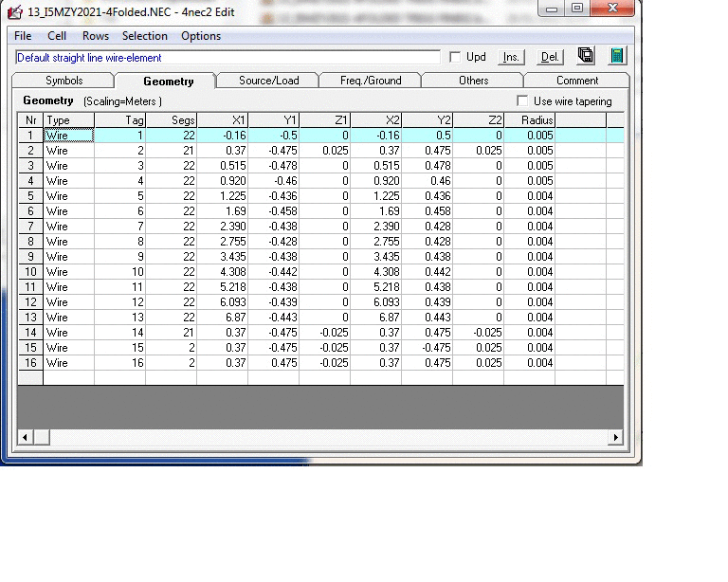Open the Rows menu
This screenshot has height=582, width=728.
(x=95, y=36)
